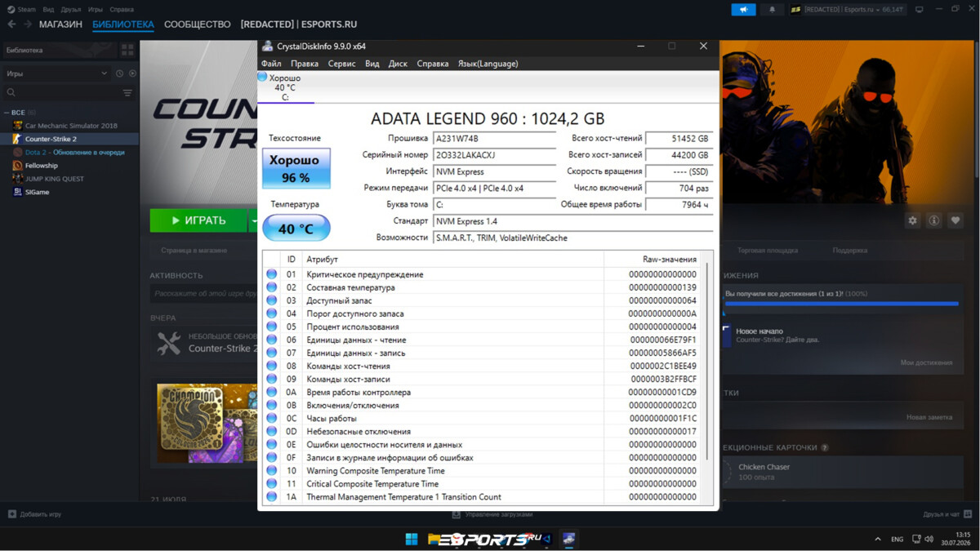Open Язык(Language) menu in CrystalDiskInfo
This screenshot has height=551, width=980.
point(488,64)
